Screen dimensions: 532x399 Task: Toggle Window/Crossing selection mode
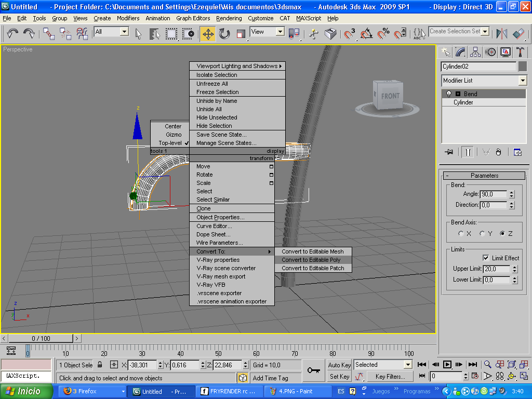(188, 34)
